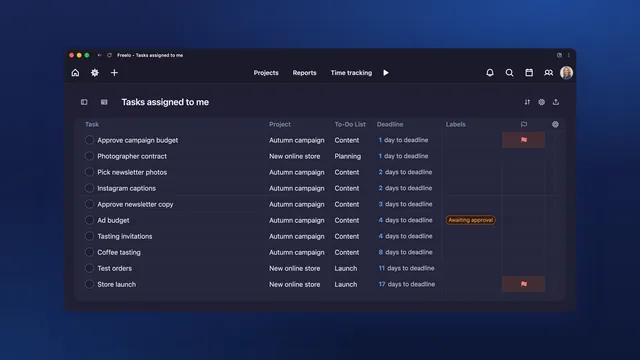
Task: Click the 17 days to deadline cell
Action: click(407, 284)
